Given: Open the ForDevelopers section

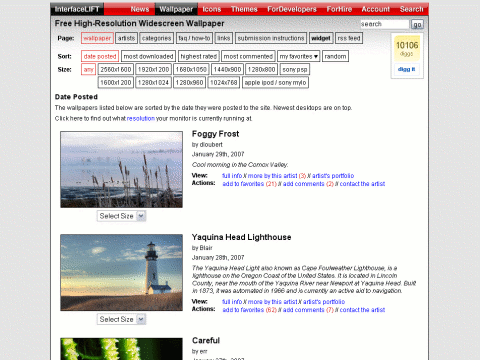Looking at the screenshot, I should pos(292,9).
